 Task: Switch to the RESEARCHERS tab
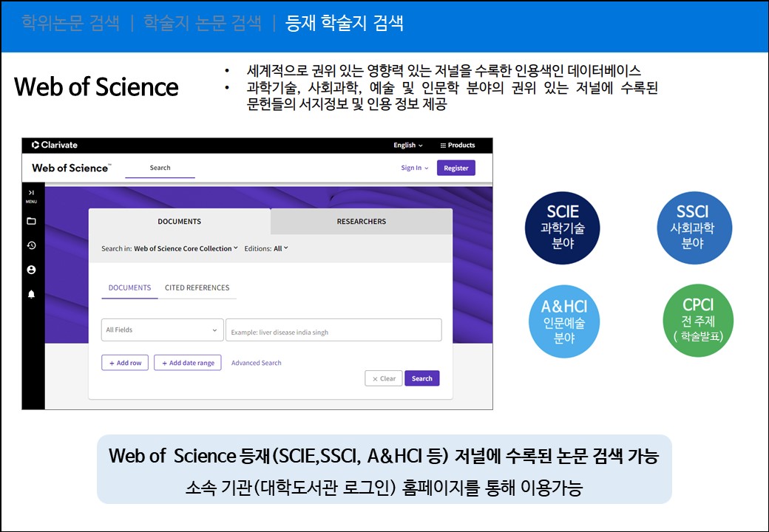coord(362,222)
